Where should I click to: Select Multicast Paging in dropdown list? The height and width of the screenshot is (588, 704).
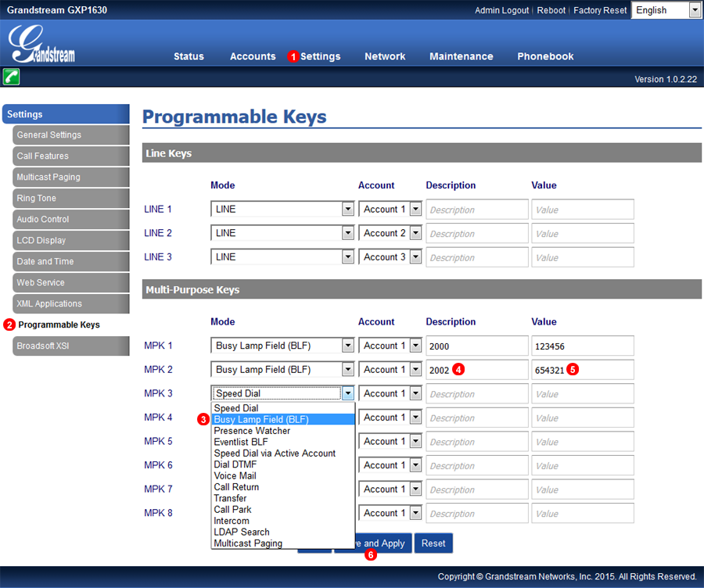point(283,543)
